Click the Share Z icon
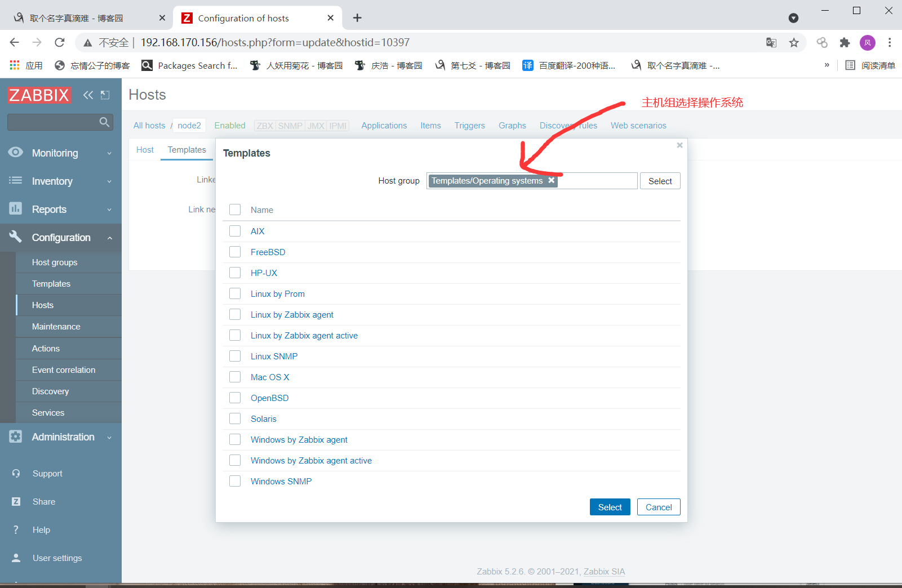 click(16, 502)
